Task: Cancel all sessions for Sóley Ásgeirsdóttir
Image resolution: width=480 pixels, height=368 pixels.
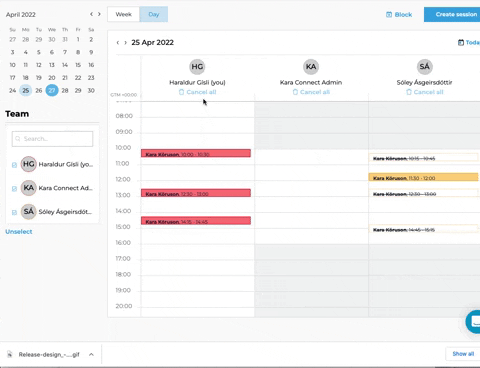Action: (x=425, y=92)
